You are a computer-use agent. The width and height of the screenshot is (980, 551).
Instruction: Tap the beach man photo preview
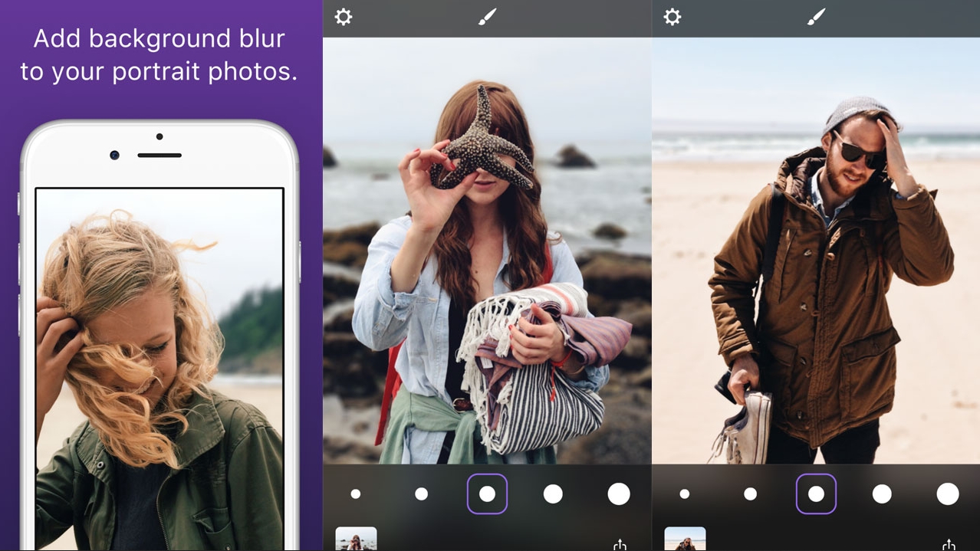[816, 251]
